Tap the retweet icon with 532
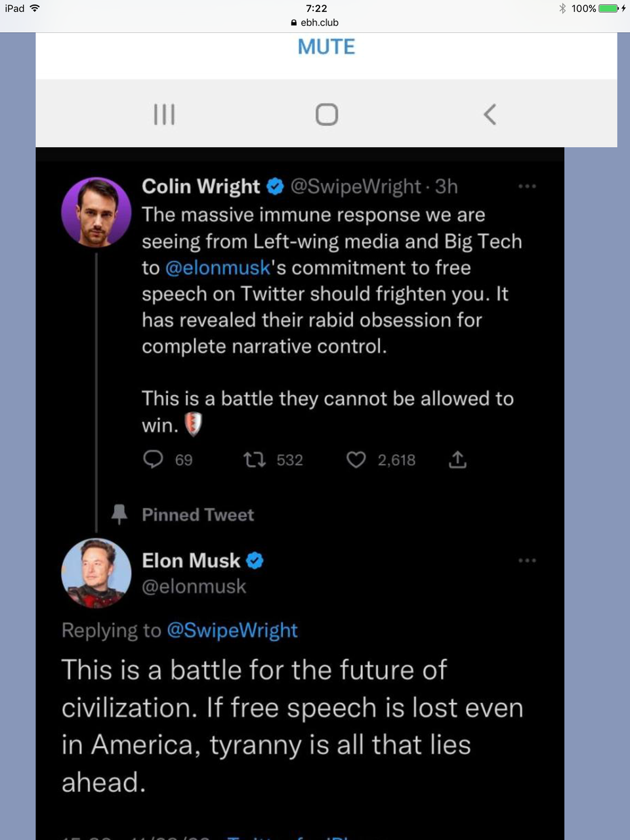 (x=255, y=459)
